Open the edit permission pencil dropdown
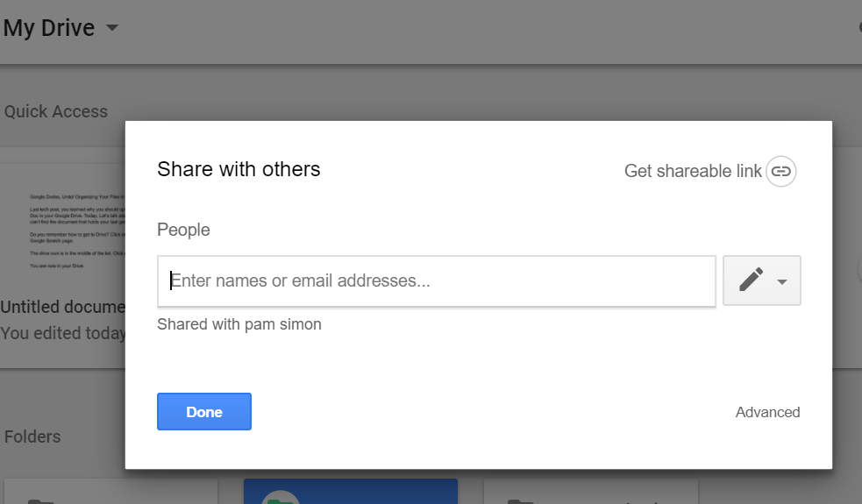The image size is (862, 504). [x=761, y=280]
